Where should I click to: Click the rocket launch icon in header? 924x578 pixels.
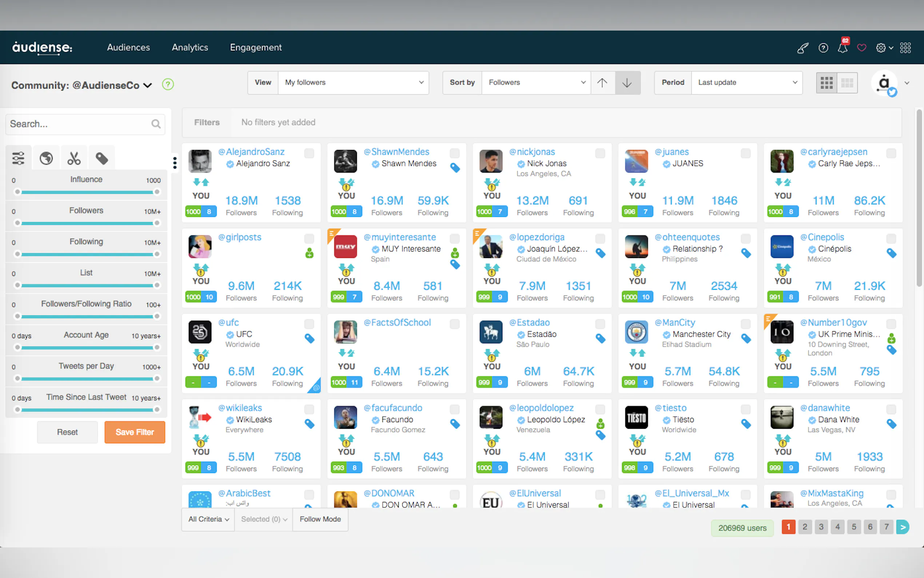click(802, 48)
